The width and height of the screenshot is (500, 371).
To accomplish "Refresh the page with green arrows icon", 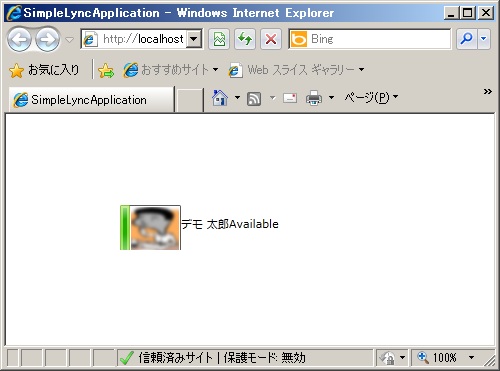I will click(x=245, y=39).
